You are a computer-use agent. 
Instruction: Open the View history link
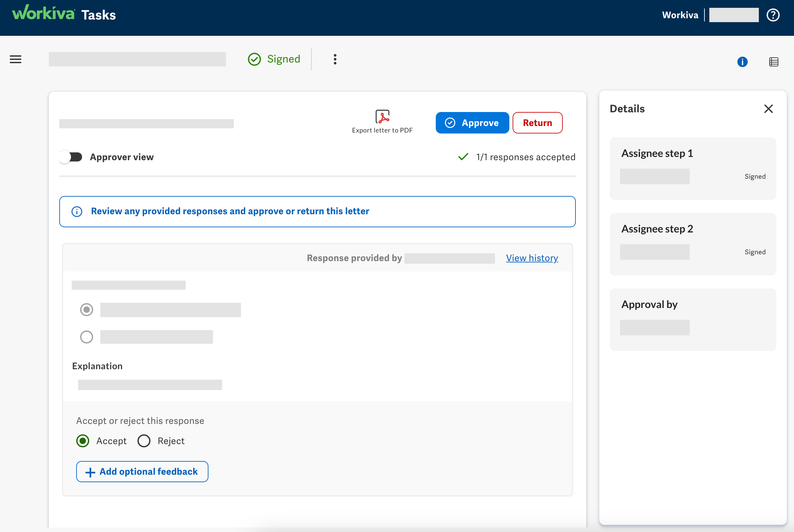[x=532, y=258]
